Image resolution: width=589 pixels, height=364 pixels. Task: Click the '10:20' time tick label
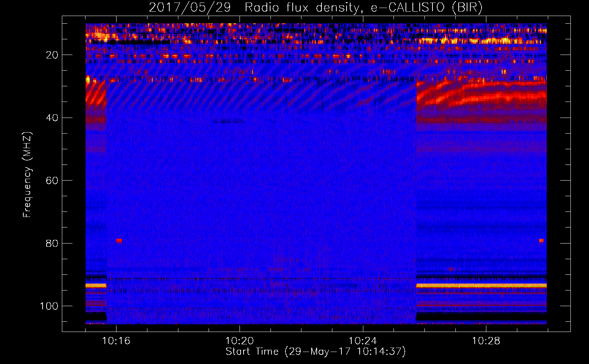(x=240, y=341)
